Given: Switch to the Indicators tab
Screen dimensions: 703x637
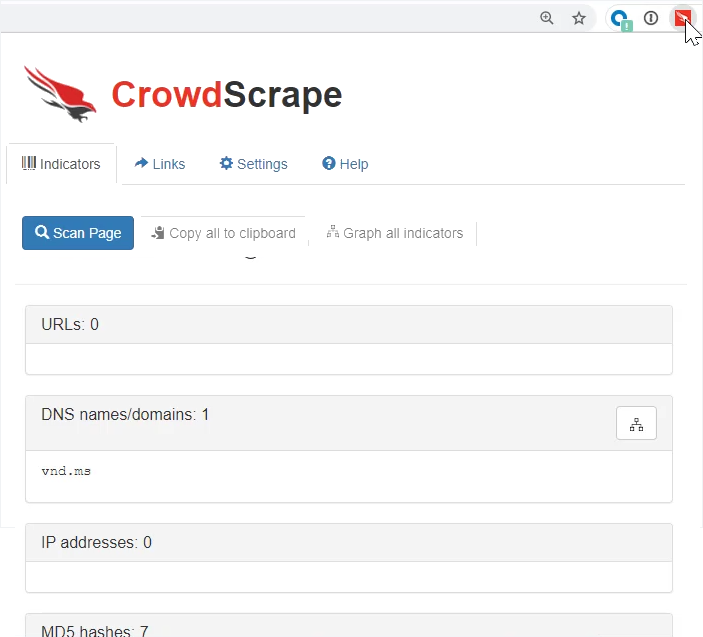Looking at the screenshot, I should pyautogui.click(x=61, y=164).
